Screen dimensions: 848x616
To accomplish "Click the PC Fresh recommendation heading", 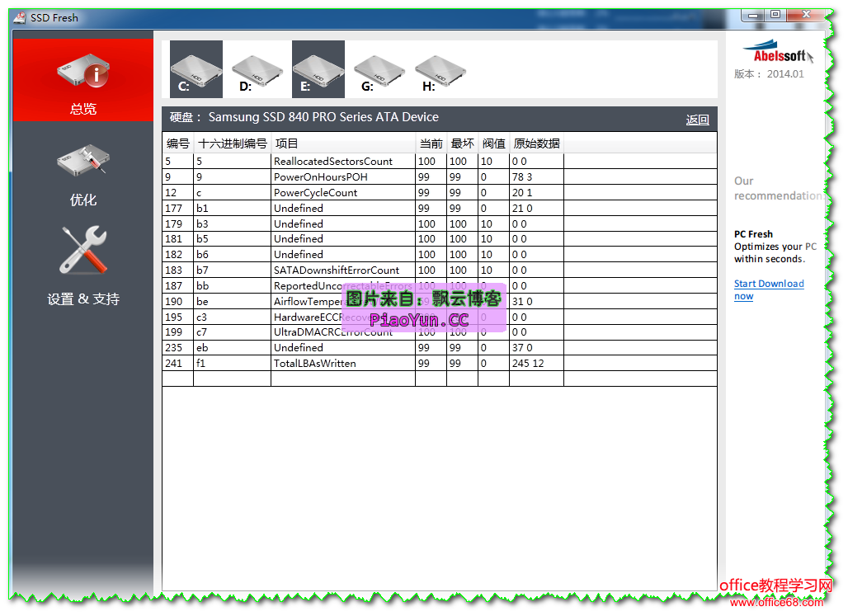I will pyautogui.click(x=753, y=234).
